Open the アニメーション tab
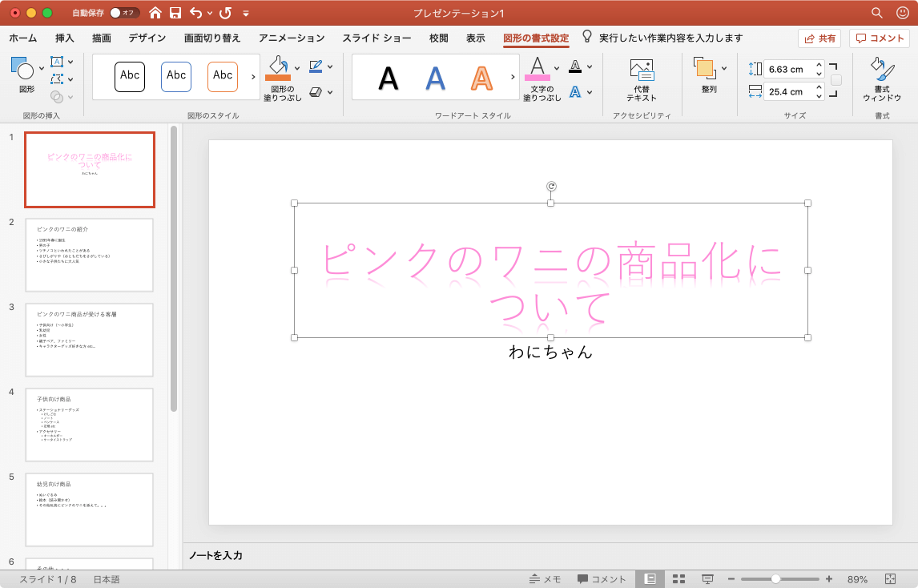The width and height of the screenshot is (918, 588). [x=292, y=38]
